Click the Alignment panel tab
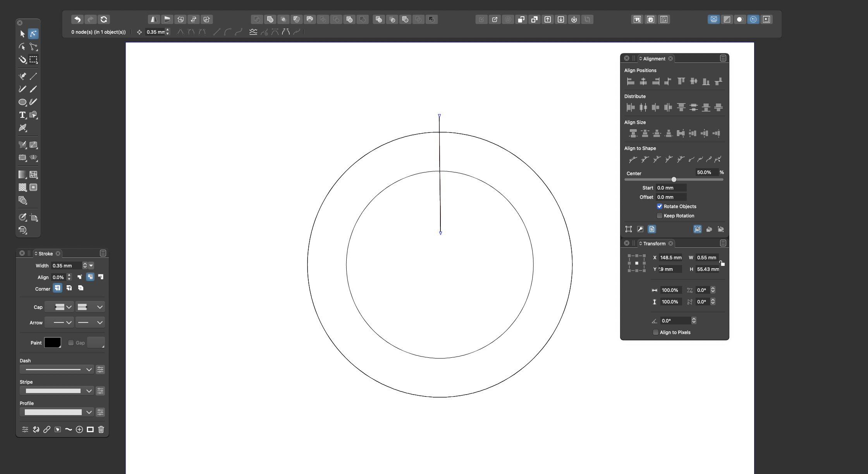This screenshot has height=474, width=868. [654, 59]
